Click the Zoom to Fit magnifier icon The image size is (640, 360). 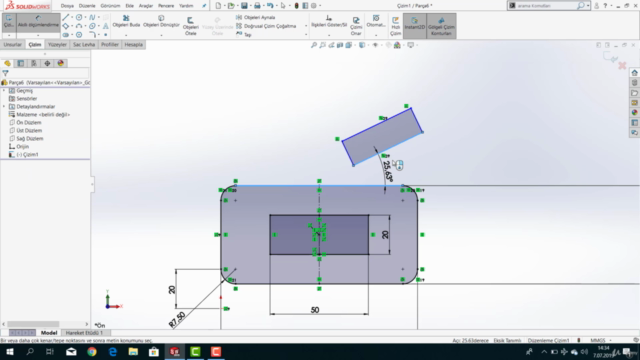coord(314,45)
